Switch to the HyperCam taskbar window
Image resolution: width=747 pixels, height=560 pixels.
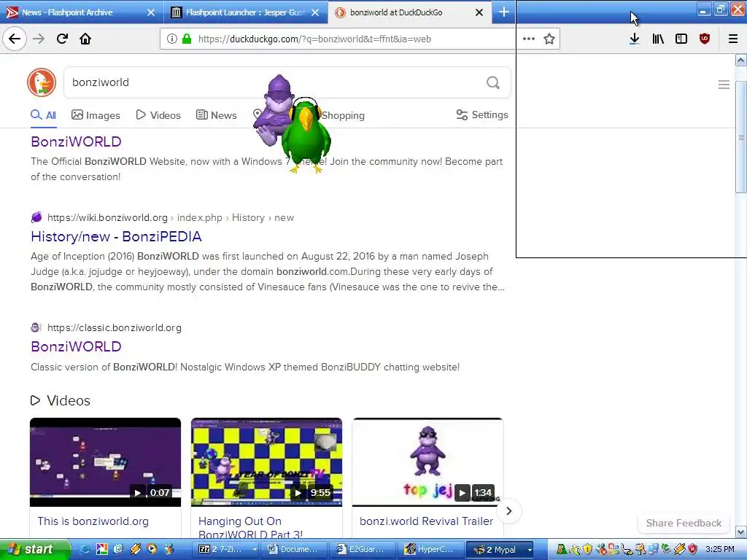pos(430,549)
